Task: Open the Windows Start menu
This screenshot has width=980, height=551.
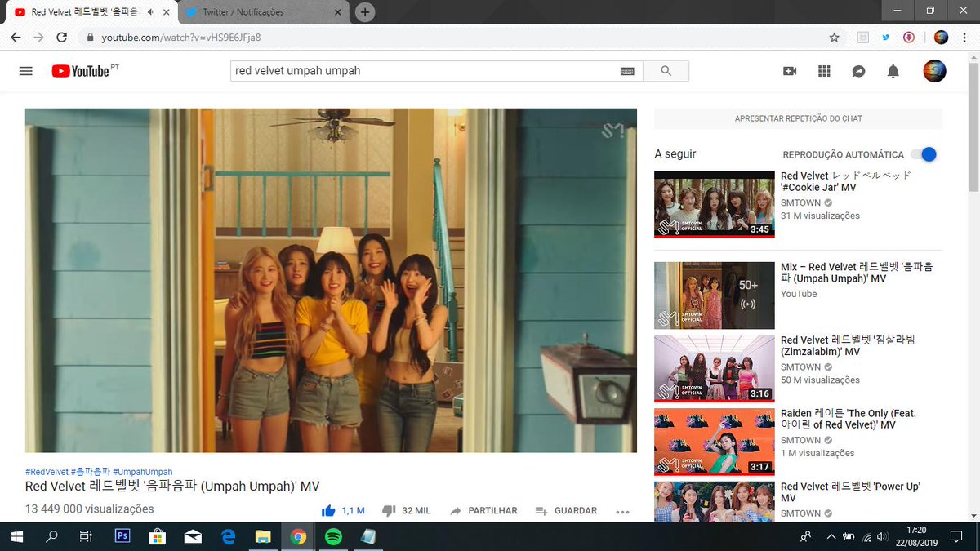Action: coord(16,536)
